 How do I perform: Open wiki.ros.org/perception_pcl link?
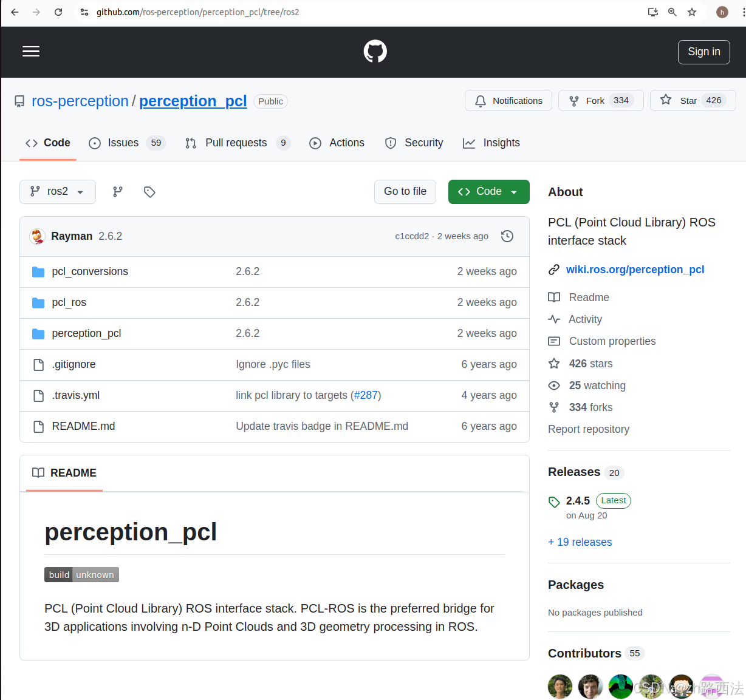[635, 270]
